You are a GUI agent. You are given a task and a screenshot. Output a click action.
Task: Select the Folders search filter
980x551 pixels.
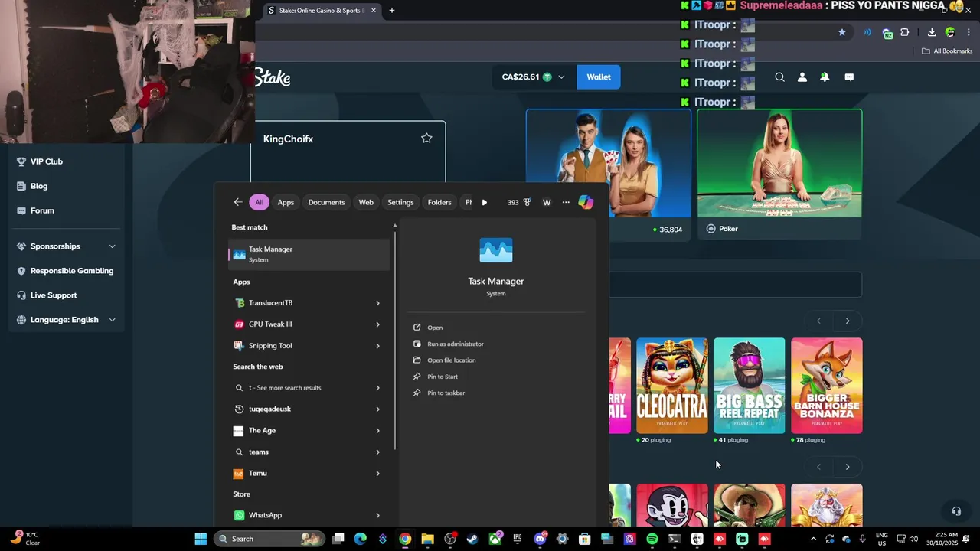click(439, 202)
